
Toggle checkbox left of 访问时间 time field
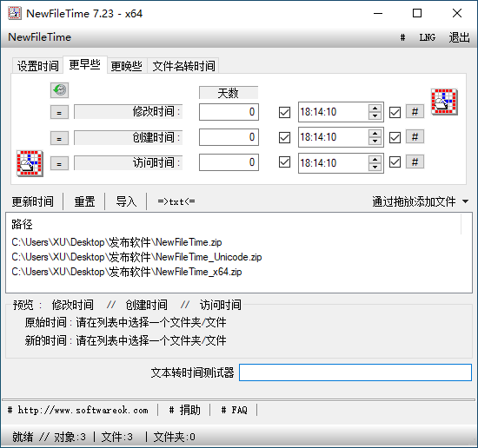(284, 162)
